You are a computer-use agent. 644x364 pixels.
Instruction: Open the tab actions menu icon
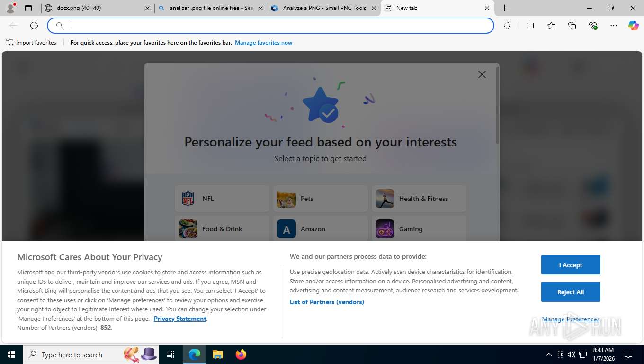[28, 8]
